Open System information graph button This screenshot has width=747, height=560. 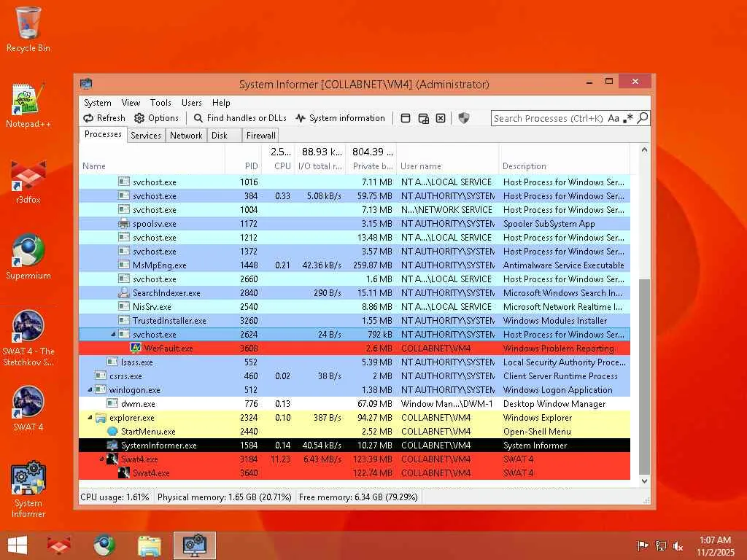click(x=340, y=118)
